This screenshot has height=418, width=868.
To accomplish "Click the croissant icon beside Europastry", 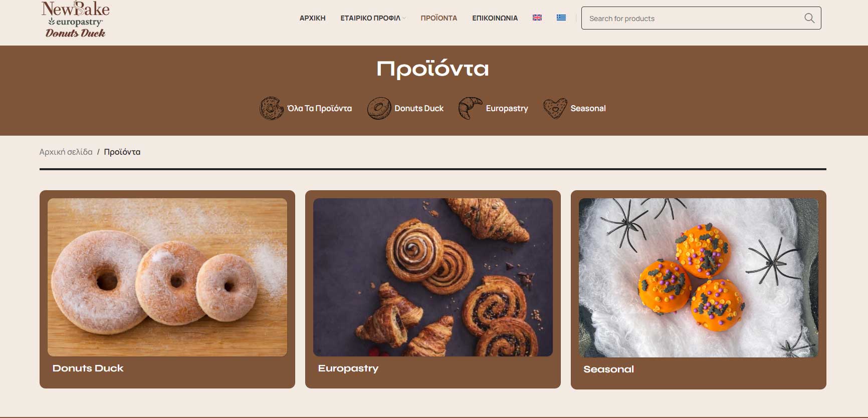I will click(x=470, y=108).
